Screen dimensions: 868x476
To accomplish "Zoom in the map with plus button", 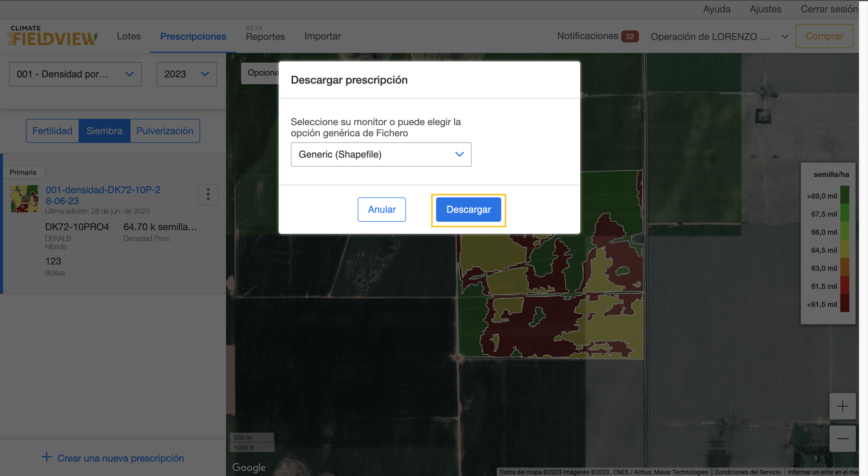I will pyautogui.click(x=842, y=406).
